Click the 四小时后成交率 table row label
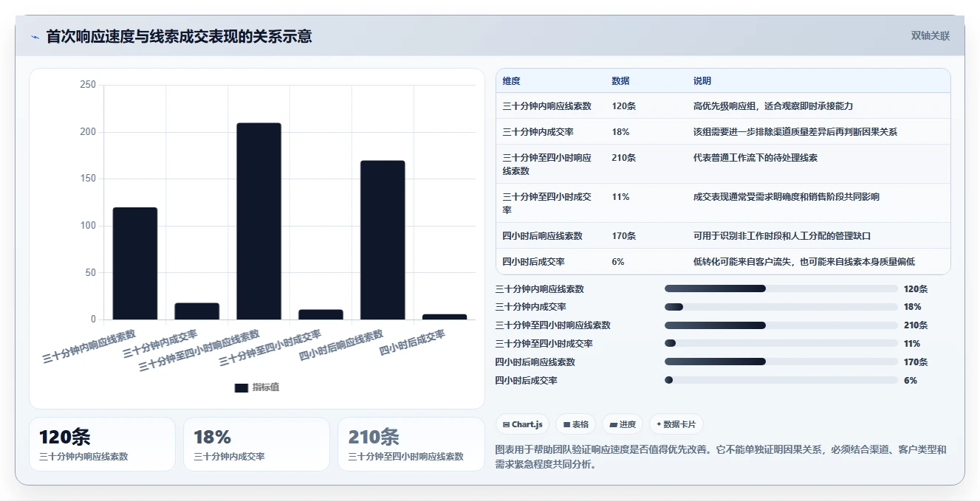 coord(534,262)
